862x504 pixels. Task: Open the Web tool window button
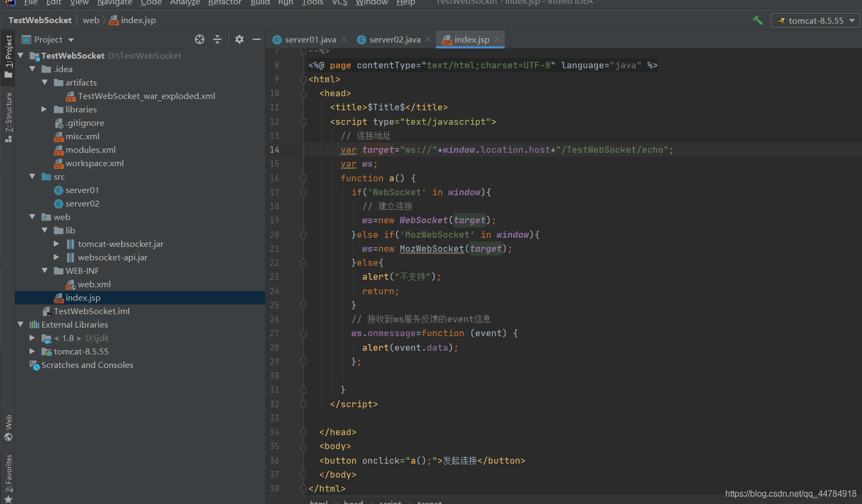point(8,428)
